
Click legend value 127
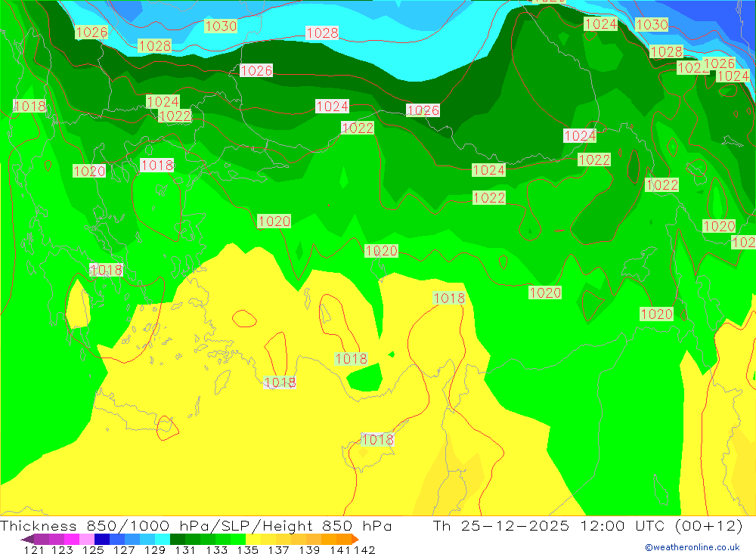(123, 549)
